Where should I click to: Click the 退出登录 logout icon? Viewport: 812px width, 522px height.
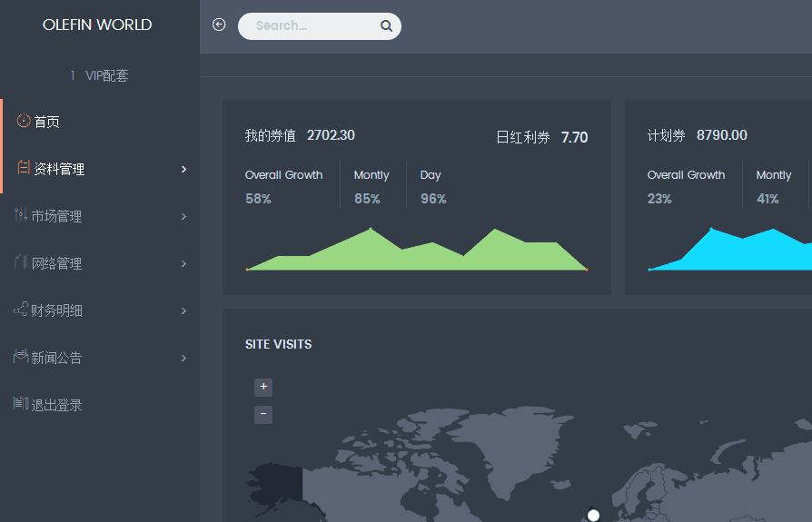(x=21, y=403)
